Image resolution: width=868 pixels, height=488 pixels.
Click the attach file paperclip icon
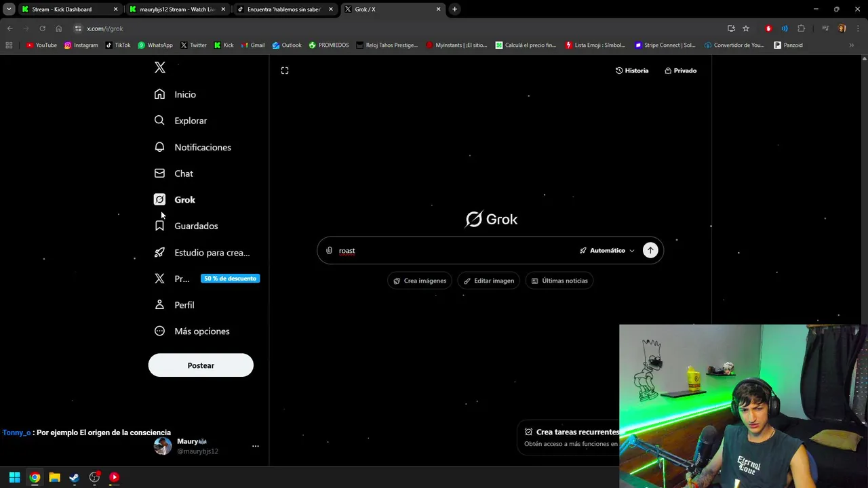[329, 251]
